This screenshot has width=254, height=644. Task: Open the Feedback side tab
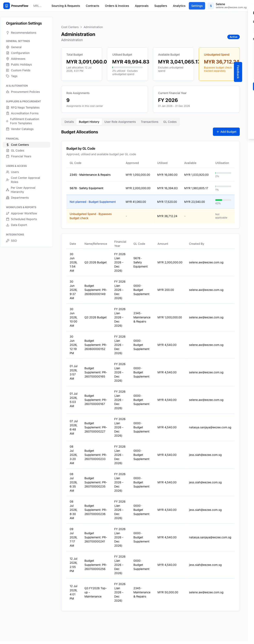click(238, 72)
